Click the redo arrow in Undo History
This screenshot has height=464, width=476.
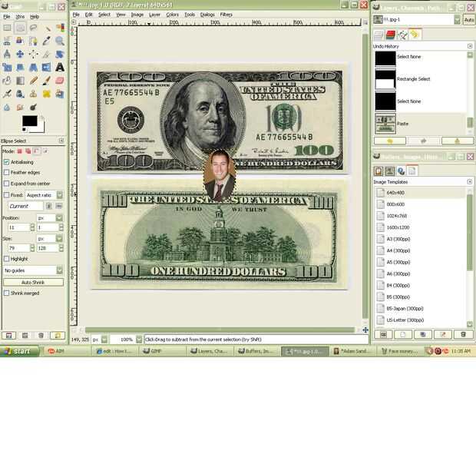point(424,141)
